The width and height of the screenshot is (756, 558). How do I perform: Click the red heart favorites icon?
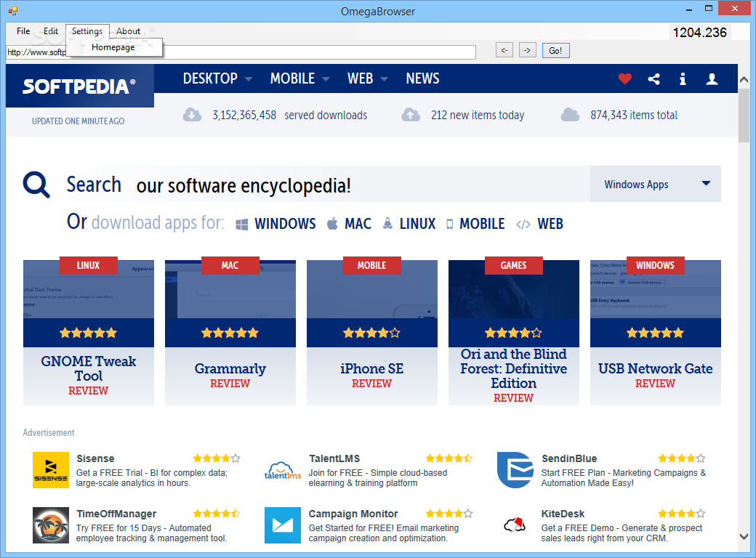(625, 78)
